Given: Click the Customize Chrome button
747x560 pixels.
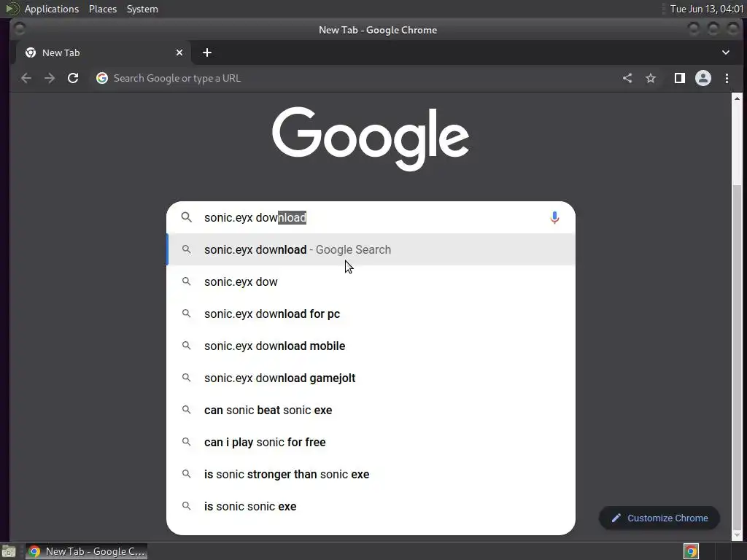Looking at the screenshot, I should [659, 518].
